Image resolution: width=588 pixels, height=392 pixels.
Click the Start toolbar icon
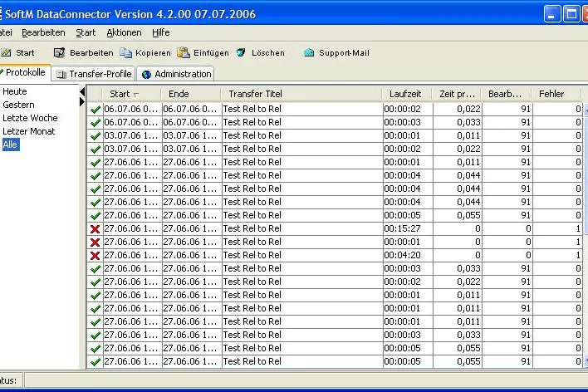(6, 53)
